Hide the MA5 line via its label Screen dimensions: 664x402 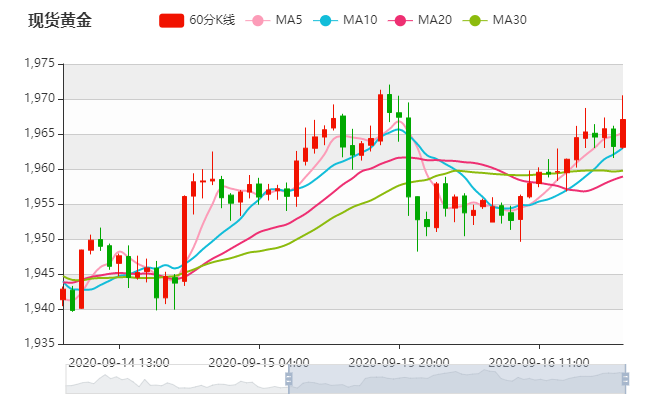click(289, 20)
